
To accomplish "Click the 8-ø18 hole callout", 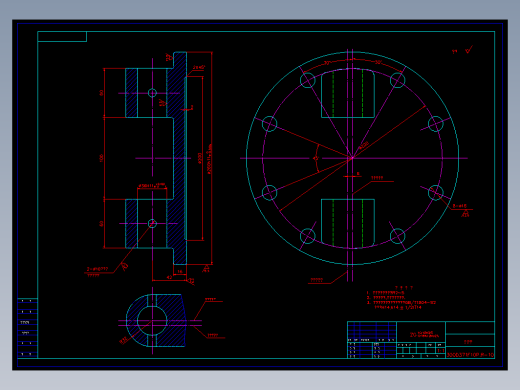I will pos(460,206).
